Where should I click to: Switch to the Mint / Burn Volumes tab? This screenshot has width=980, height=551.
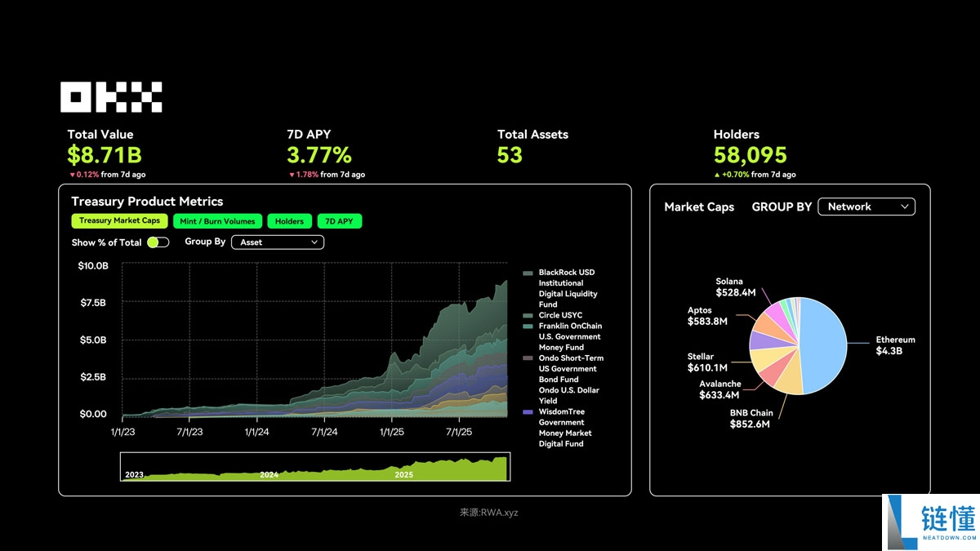pyautogui.click(x=218, y=221)
